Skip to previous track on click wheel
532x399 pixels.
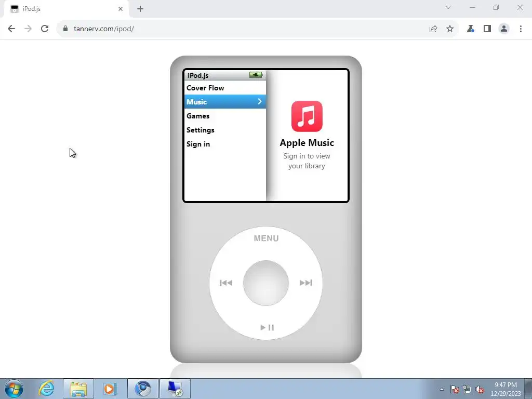tap(226, 283)
